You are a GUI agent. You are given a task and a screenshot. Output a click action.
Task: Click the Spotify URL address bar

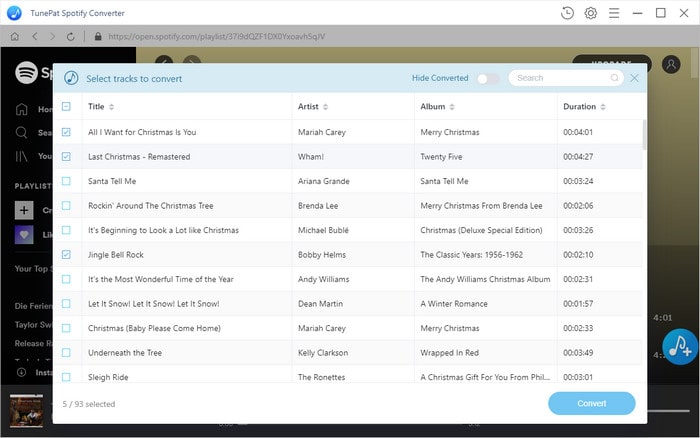tap(217, 37)
